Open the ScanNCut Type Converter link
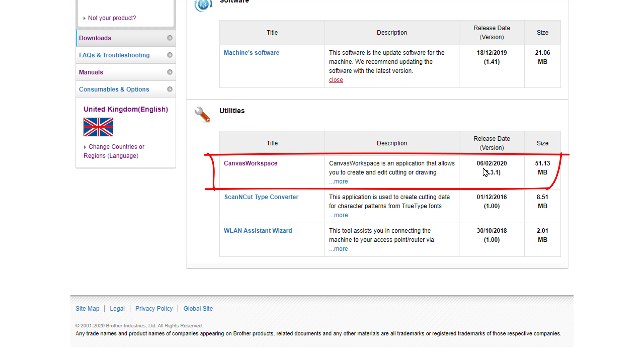Screen dimensions: 644x362 point(261,197)
